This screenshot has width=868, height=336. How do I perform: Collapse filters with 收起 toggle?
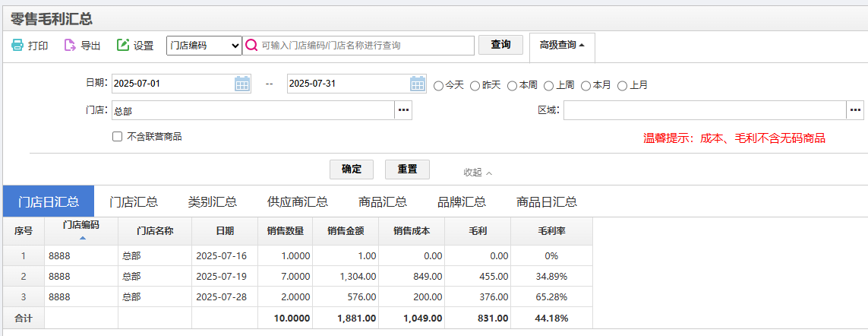[478, 173]
